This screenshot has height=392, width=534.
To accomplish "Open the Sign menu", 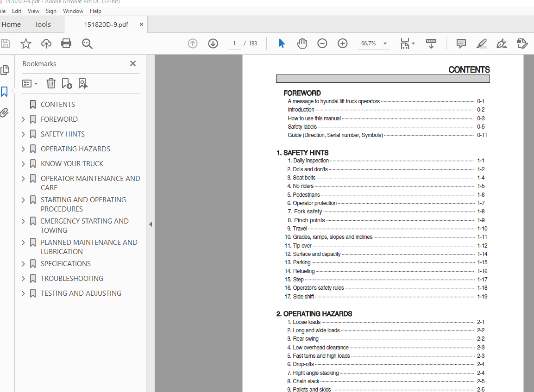I will pos(51,11).
